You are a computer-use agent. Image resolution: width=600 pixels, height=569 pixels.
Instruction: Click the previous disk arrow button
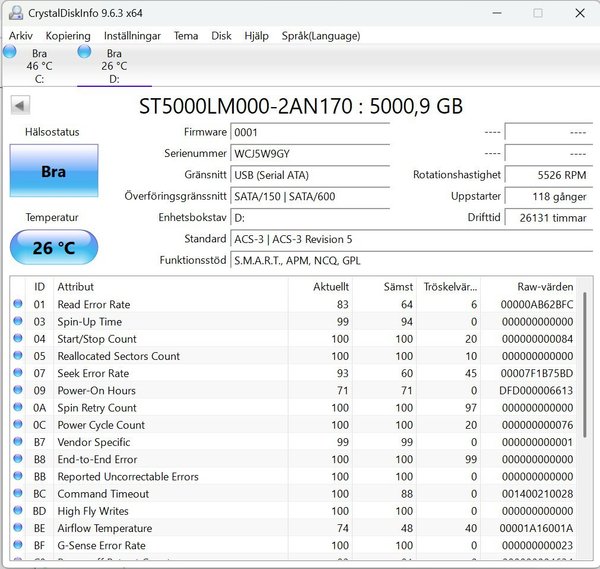[20, 106]
